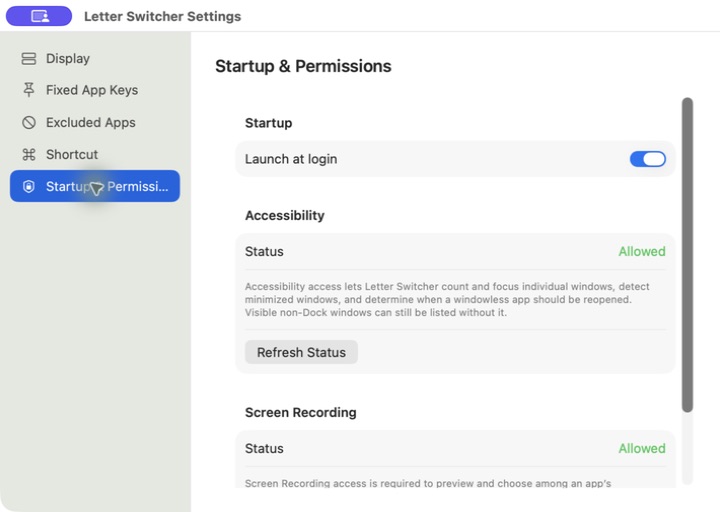This screenshot has width=720, height=512.
Task: Open the Fixed App Keys section
Action: click(95, 90)
